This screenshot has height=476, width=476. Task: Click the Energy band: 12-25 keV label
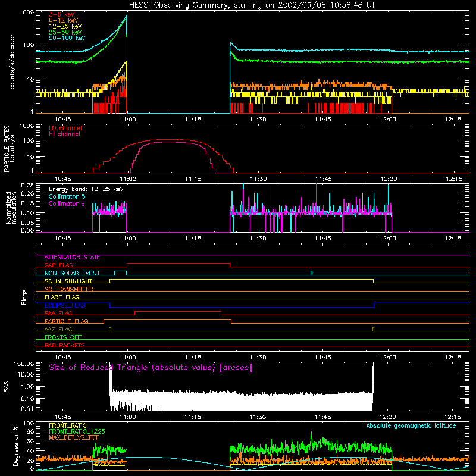click(x=86, y=189)
